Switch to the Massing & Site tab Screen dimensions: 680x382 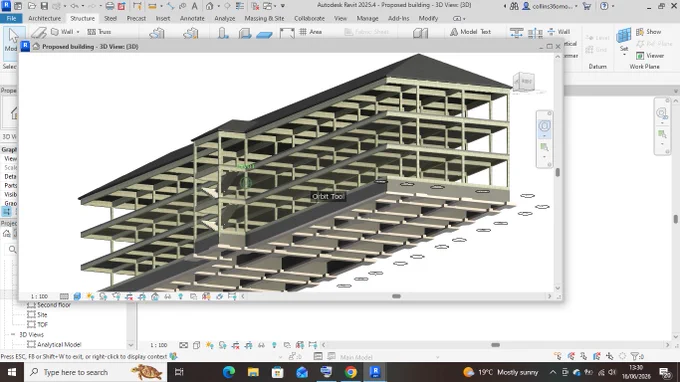(264, 18)
